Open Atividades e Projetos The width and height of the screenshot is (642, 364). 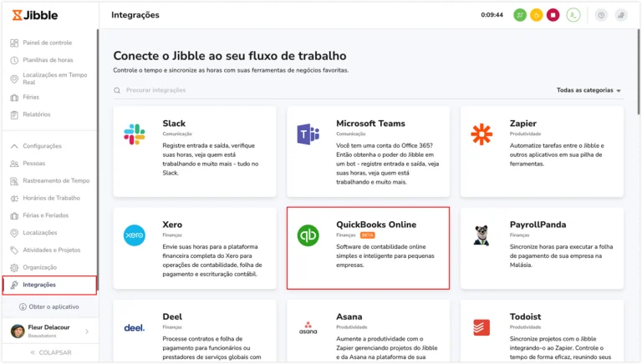tap(52, 250)
